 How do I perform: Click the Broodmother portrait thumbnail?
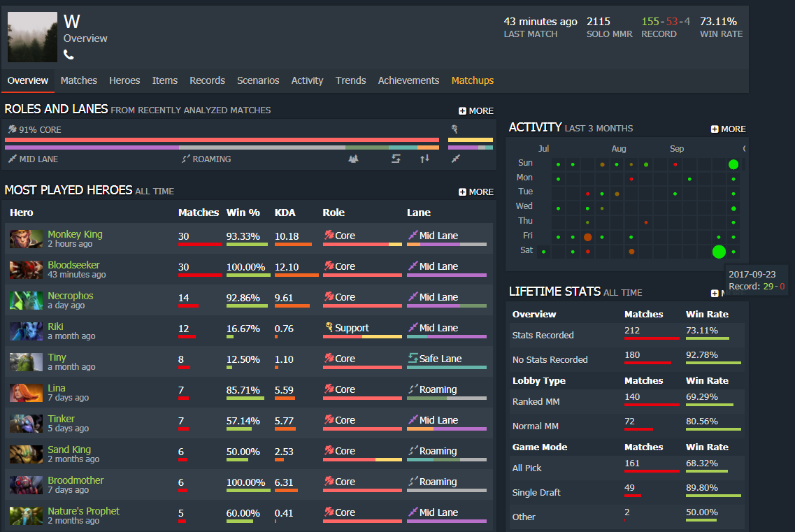click(x=26, y=485)
